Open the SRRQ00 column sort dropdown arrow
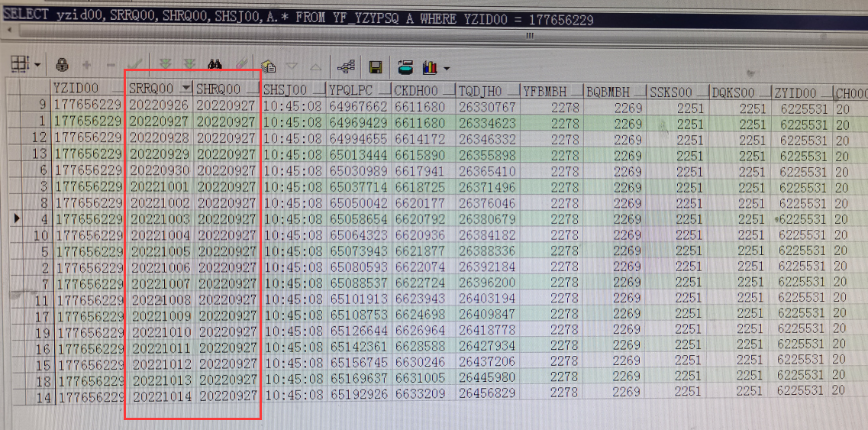Image resolution: width=868 pixels, height=430 pixels. (186, 89)
